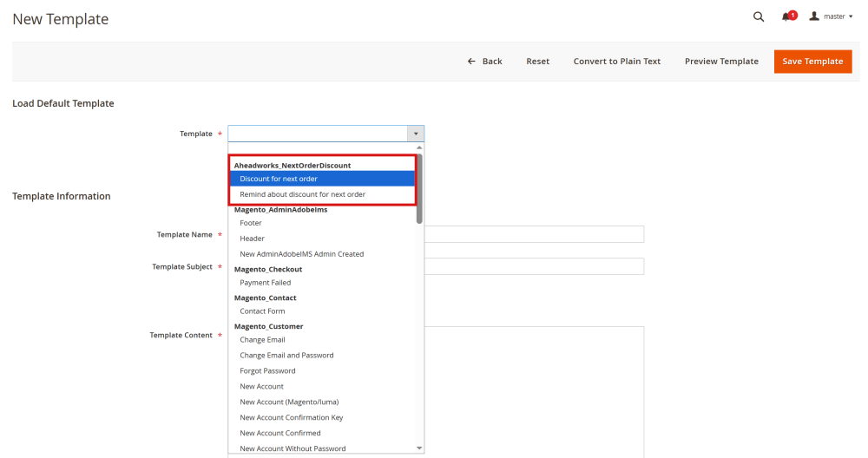Click the dropdown list scroll-up arrow

(x=419, y=147)
